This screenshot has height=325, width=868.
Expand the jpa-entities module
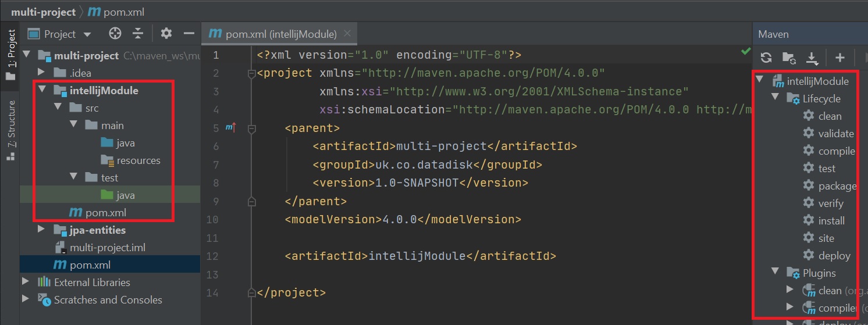click(41, 230)
